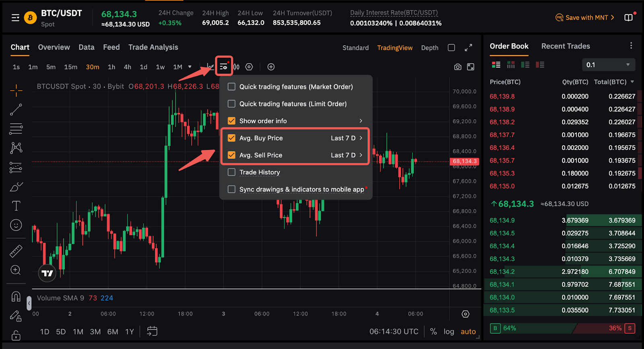Image resolution: width=644 pixels, height=349 pixels.
Task: Click the Save with MNT link
Action: click(586, 18)
